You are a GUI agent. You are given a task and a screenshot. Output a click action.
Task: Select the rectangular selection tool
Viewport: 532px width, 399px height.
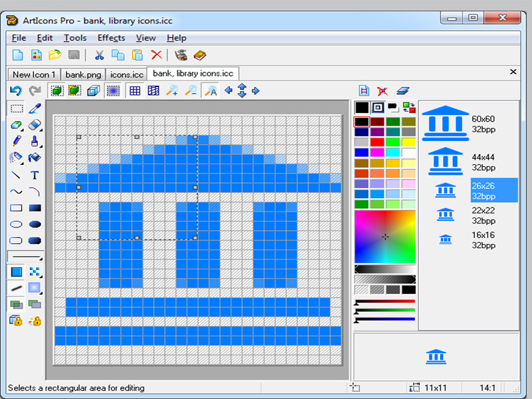[x=17, y=108]
